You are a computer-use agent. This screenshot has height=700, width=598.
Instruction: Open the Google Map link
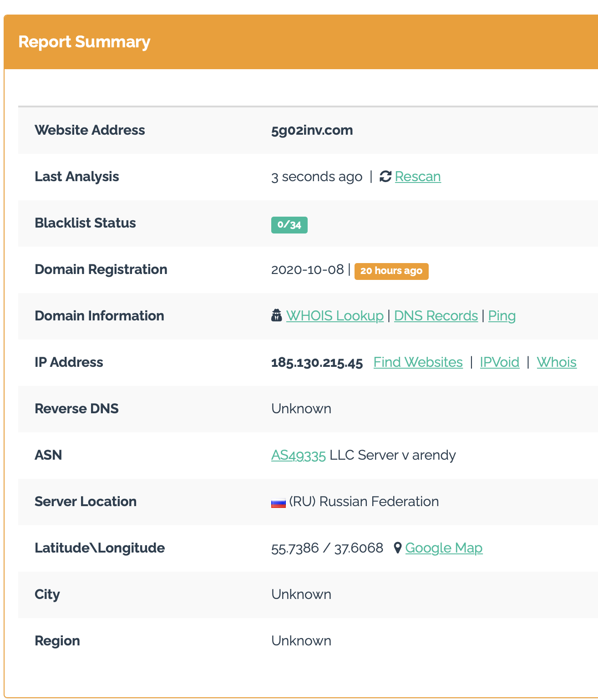443,548
